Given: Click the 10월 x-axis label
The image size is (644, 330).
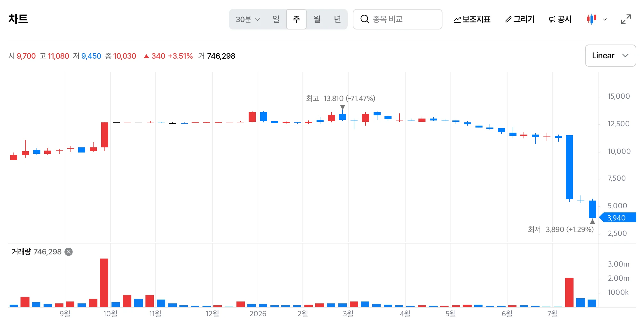Looking at the screenshot, I should pyautogui.click(x=110, y=314).
